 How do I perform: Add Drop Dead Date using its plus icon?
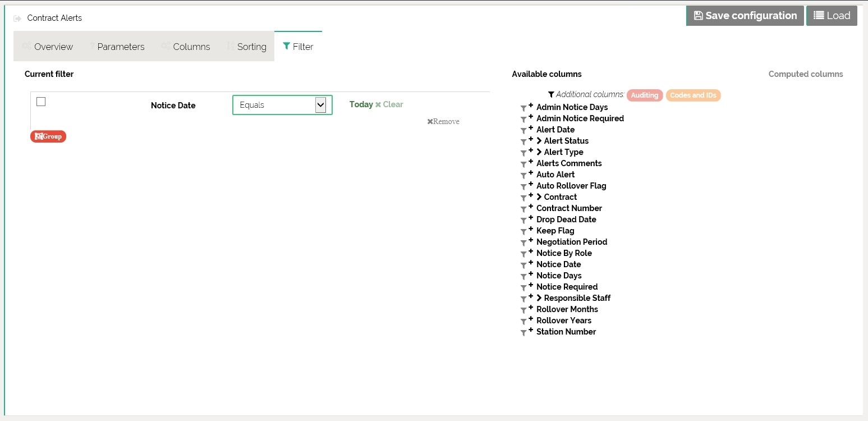(x=531, y=218)
